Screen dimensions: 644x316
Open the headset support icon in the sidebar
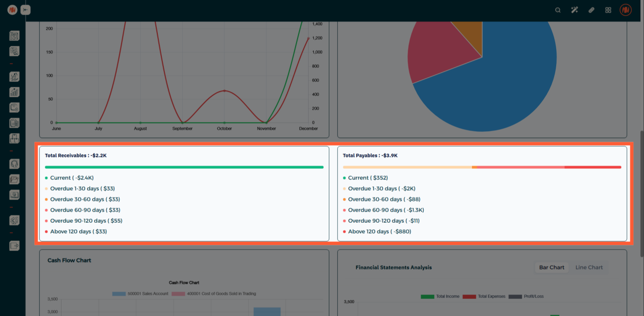[x=14, y=164]
